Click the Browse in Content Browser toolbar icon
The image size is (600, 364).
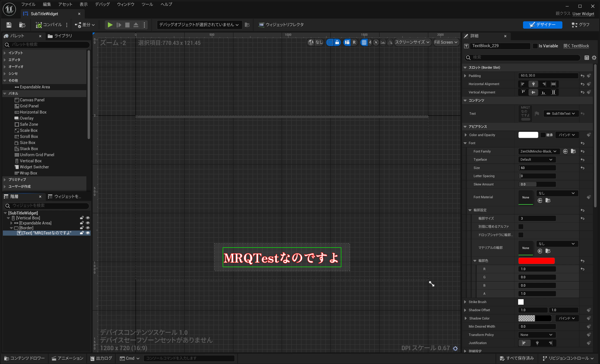[x=22, y=25]
